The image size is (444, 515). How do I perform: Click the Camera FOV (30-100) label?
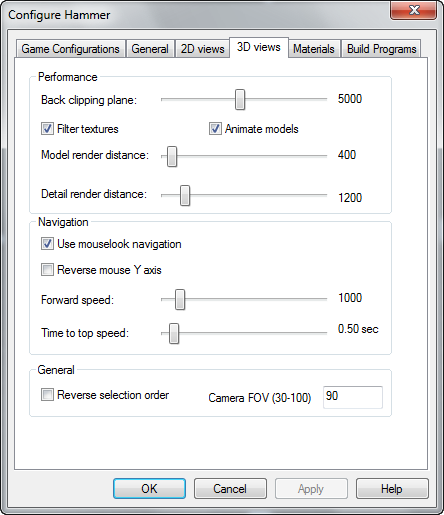click(x=260, y=398)
